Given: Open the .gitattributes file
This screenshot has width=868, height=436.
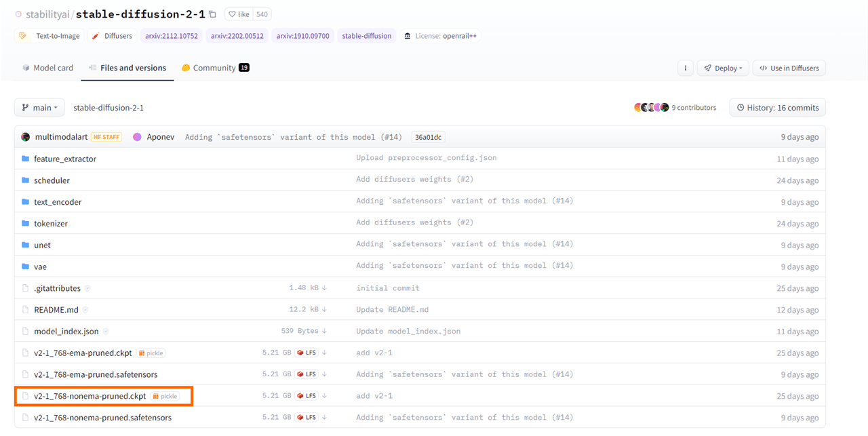Looking at the screenshot, I should pyautogui.click(x=57, y=288).
